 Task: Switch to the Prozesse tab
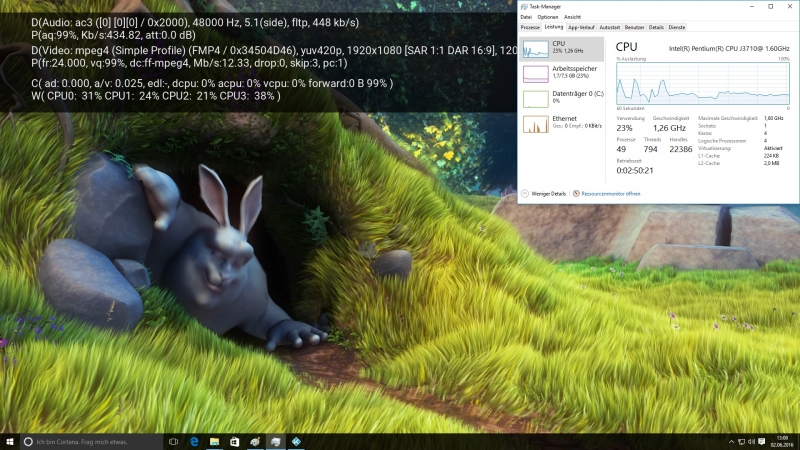[x=530, y=28]
